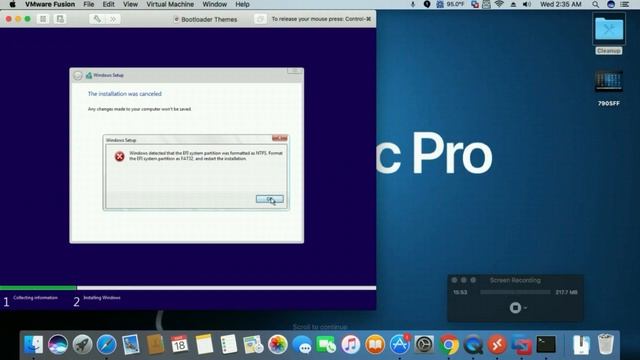Open Terminal in the Dock
Screen dimensions: 640x360
[x=546, y=344]
